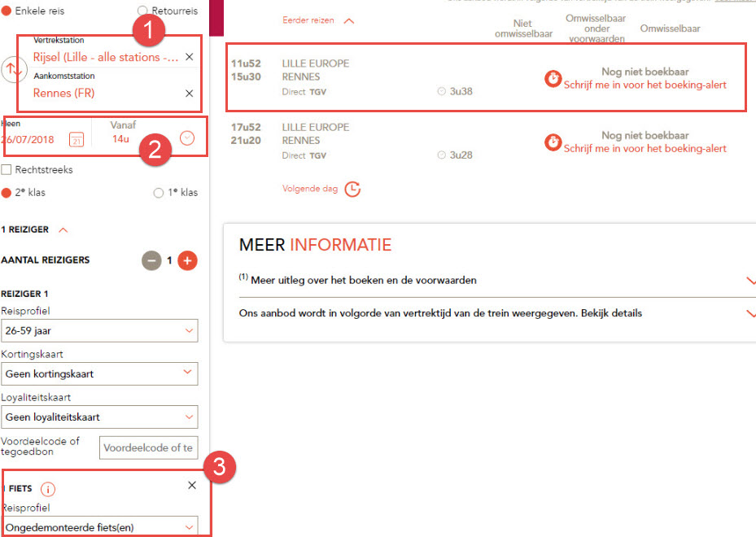
Task: Enable the Rechtstreeks checkbox
Action: pos(7,170)
